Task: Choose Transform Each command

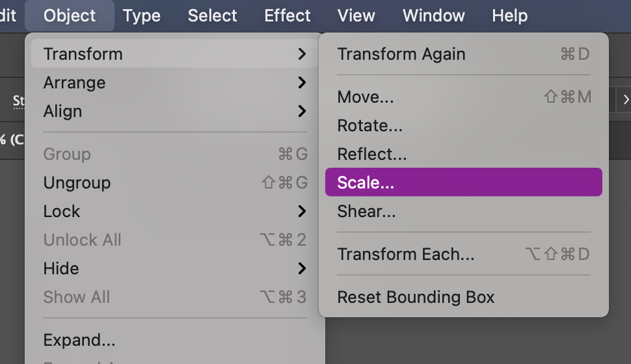Action: coord(406,254)
